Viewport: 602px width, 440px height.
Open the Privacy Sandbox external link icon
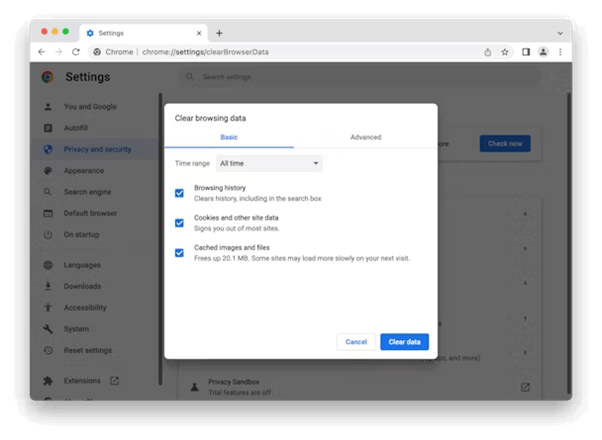[x=525, y=387]
